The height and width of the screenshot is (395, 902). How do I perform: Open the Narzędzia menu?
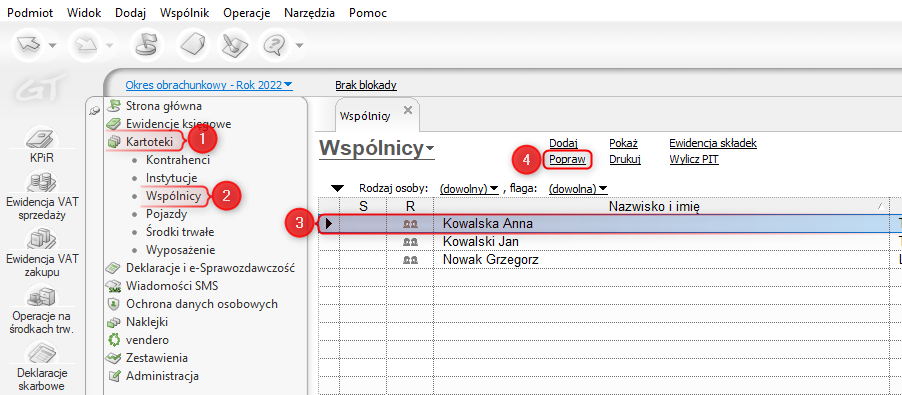coord(309,13)
